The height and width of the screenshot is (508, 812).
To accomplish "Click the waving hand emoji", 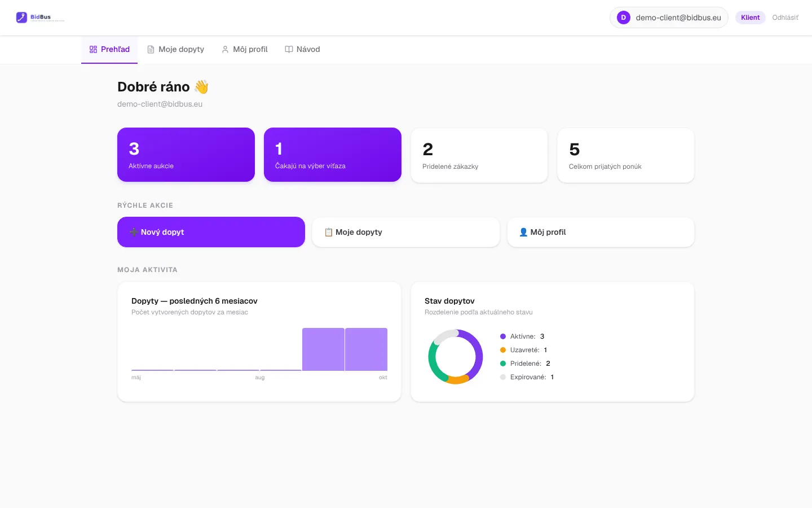I will 201,87.
